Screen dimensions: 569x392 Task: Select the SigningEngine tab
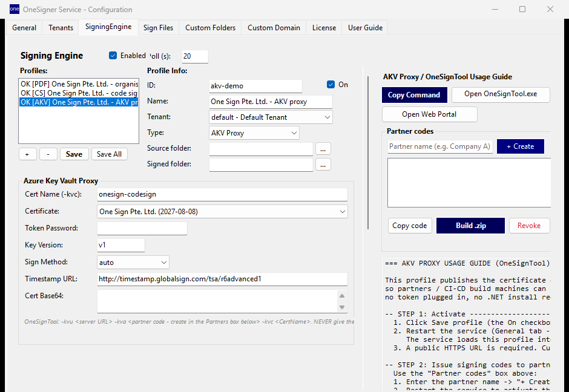[x=108, y=27]
